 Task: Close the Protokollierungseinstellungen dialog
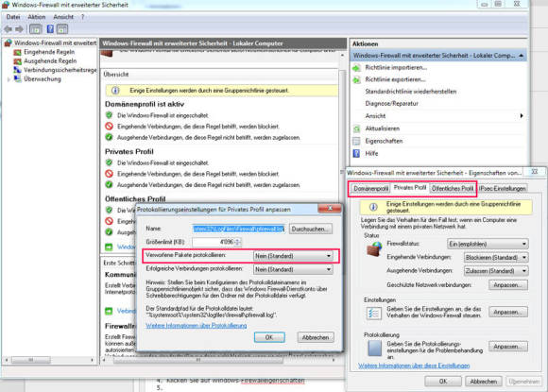coord(330,209)
